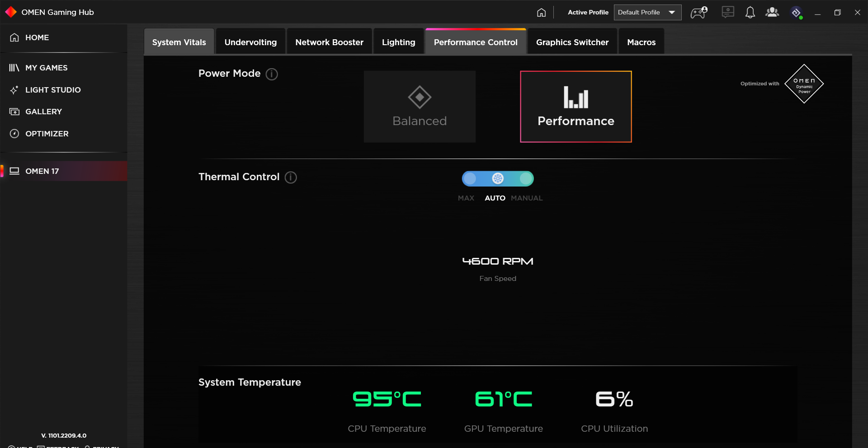This screenshot has width=868, height=448.
Task: Click the Active Profile label
Action: [x=588, y=13]
